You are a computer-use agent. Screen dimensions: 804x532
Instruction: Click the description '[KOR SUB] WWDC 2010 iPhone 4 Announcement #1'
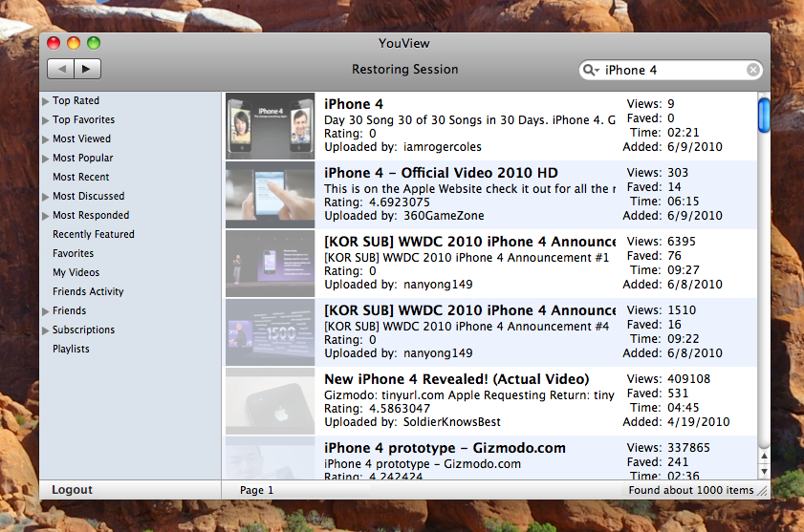[x=467, y=257]
